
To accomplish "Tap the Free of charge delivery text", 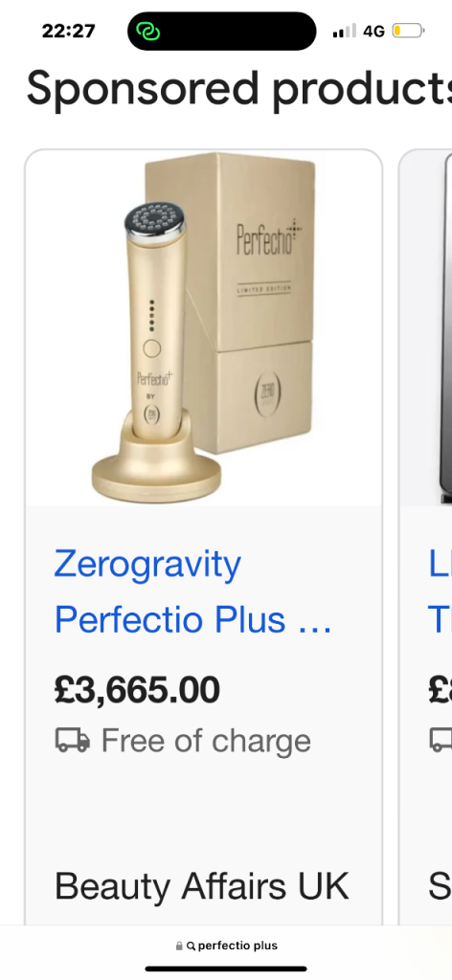I will tap(206, 742).
